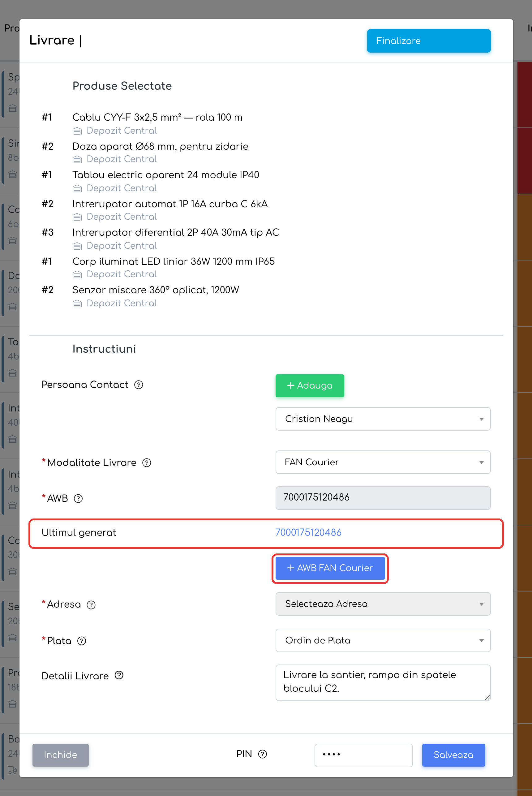Click the Finalizare button
Screen dimensions: 532x796
tap(429, 41)
